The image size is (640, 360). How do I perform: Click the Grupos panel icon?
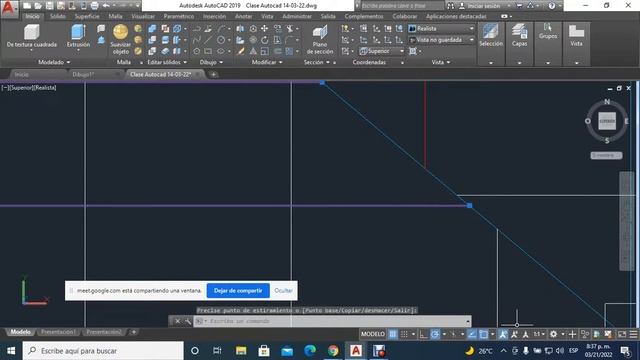(x=548, y=27)
